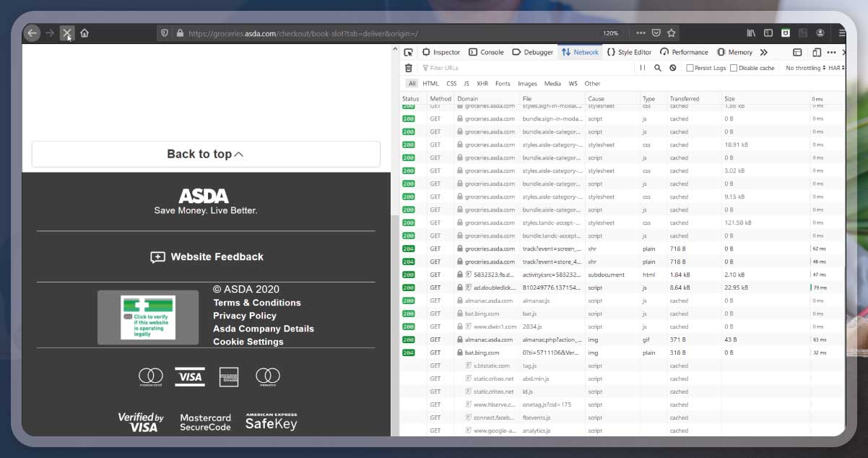Switch to the Console tab
868x458 pixels.
[x=486, y=52]
